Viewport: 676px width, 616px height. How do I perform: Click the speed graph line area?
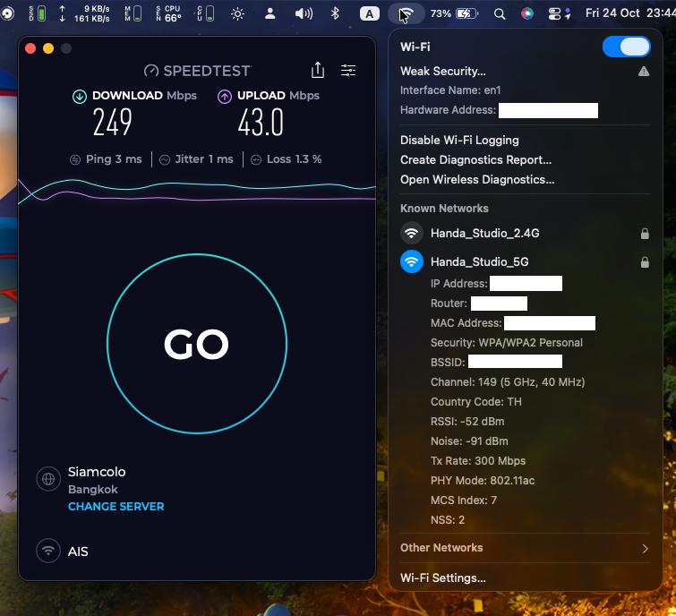pos(197,192)
